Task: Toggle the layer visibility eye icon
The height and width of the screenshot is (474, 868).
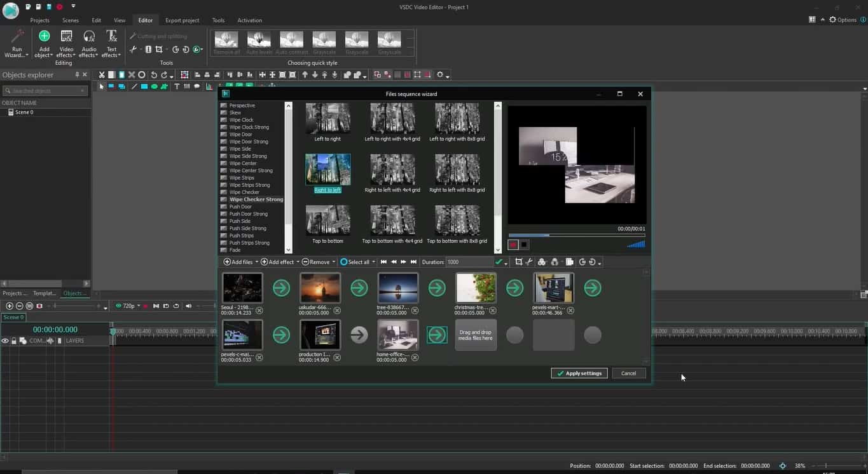Action: pos(5,341)
